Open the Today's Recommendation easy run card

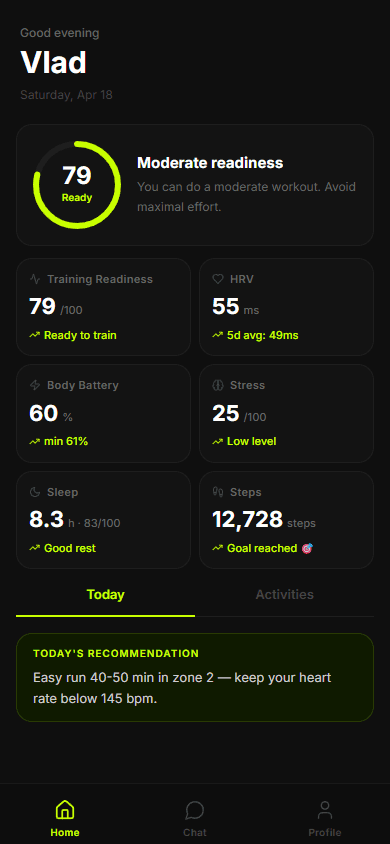pos(195,677)
